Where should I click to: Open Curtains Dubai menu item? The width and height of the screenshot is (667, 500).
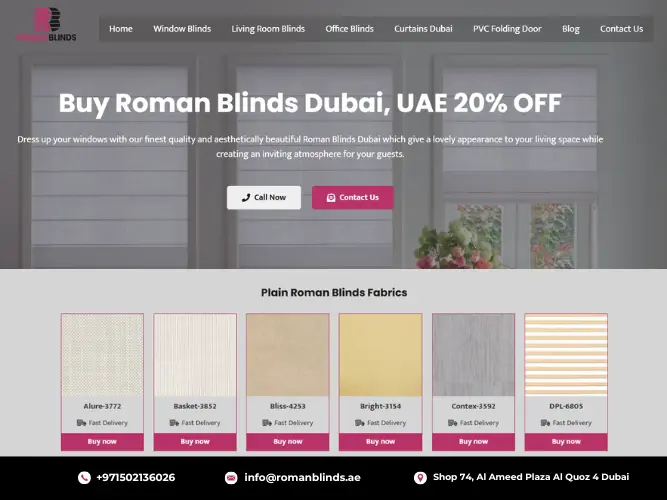(423, 29)
